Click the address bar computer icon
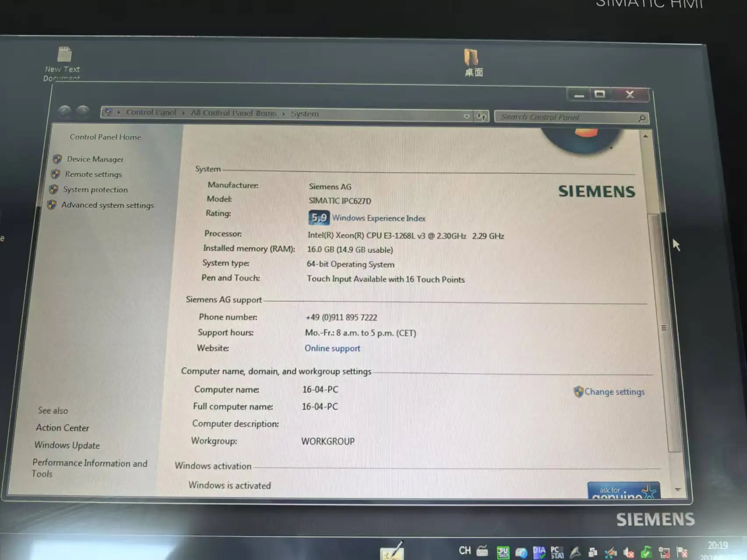This screenshot has height=560, width=747. click(x=108, y=112)
